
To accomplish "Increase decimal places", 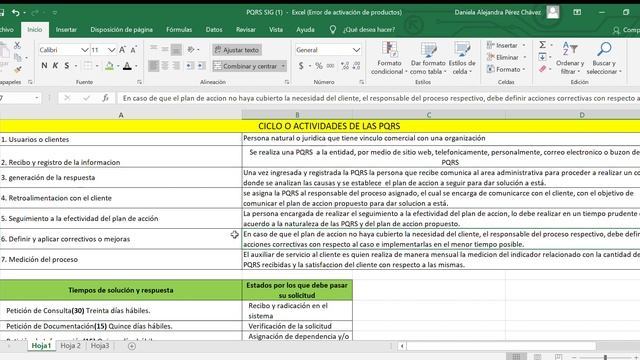I will [x=345, y=66].
